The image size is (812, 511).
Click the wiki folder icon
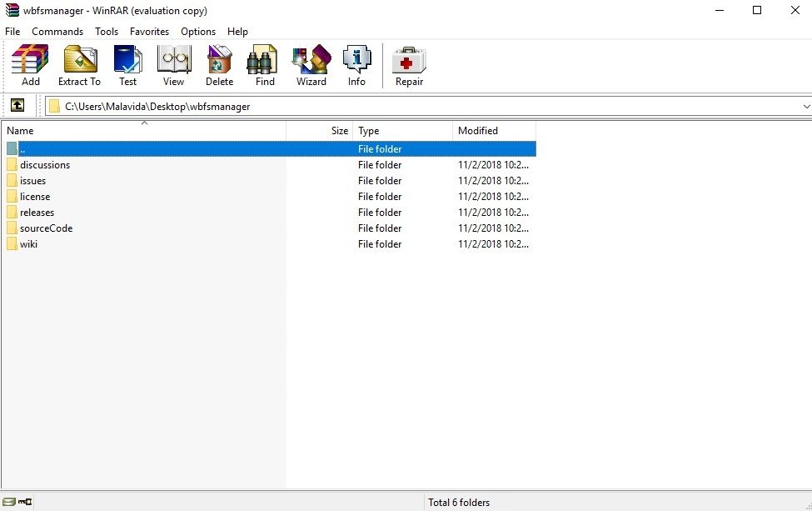coord(12,244)
